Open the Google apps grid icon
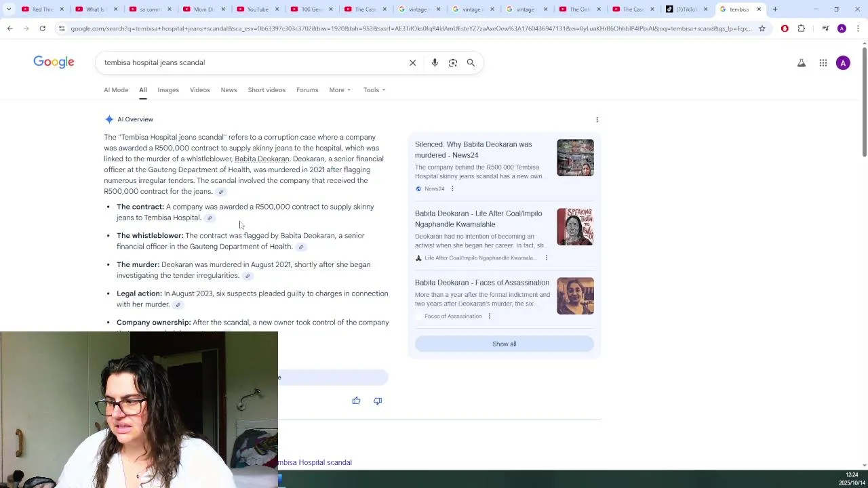The width and height of the screenshot is (868, 488). [823, 63]
